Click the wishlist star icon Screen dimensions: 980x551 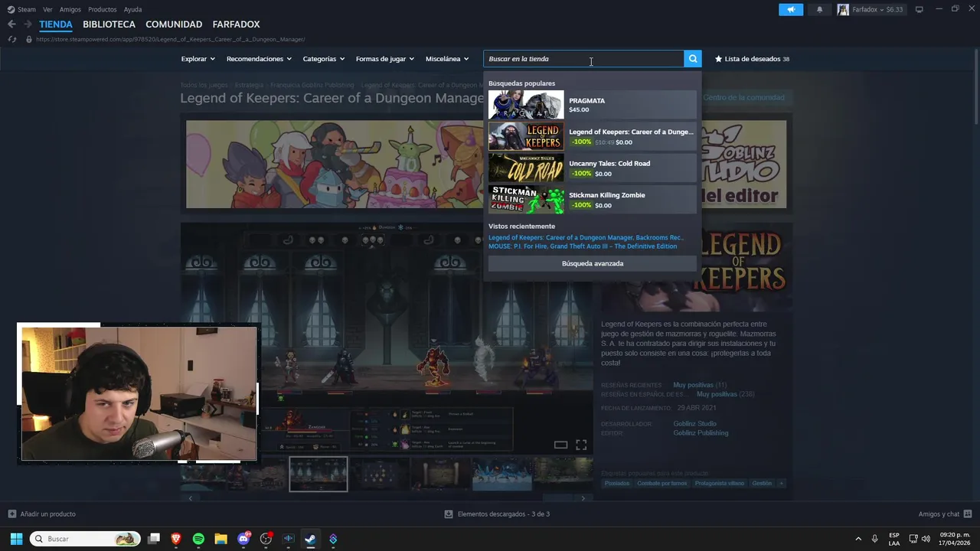[718, 59]
